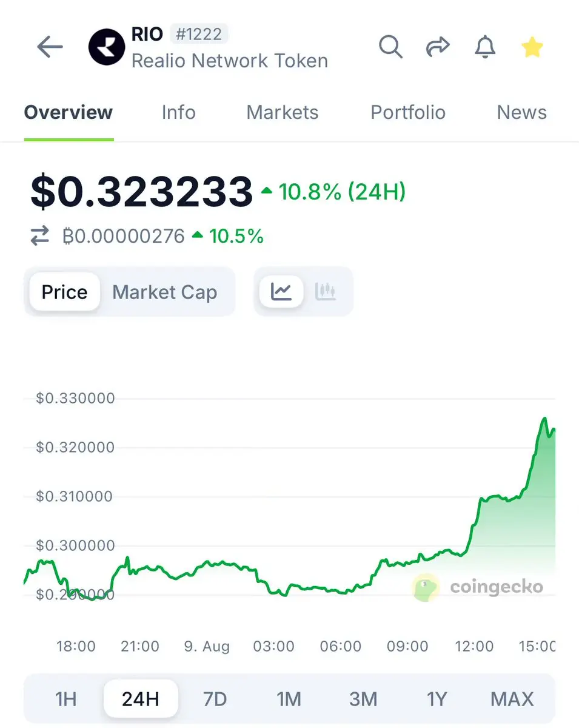579x728 pixels.
Task: Open the Info tab
Action: click(x=178, y=112)
